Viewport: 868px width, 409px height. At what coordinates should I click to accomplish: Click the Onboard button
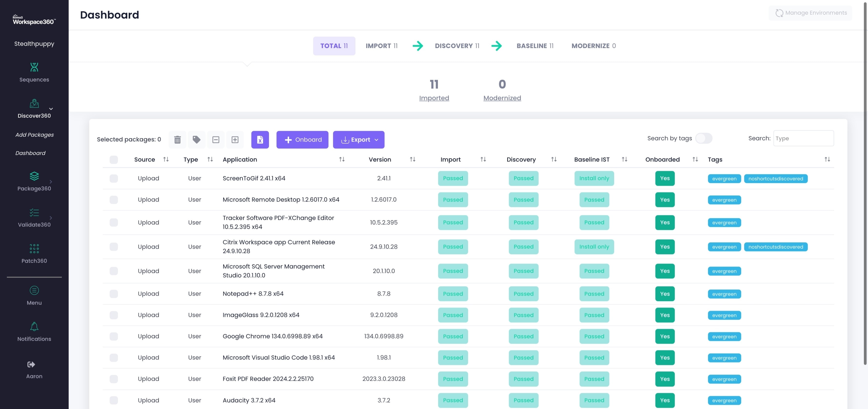tap(302, 140)
